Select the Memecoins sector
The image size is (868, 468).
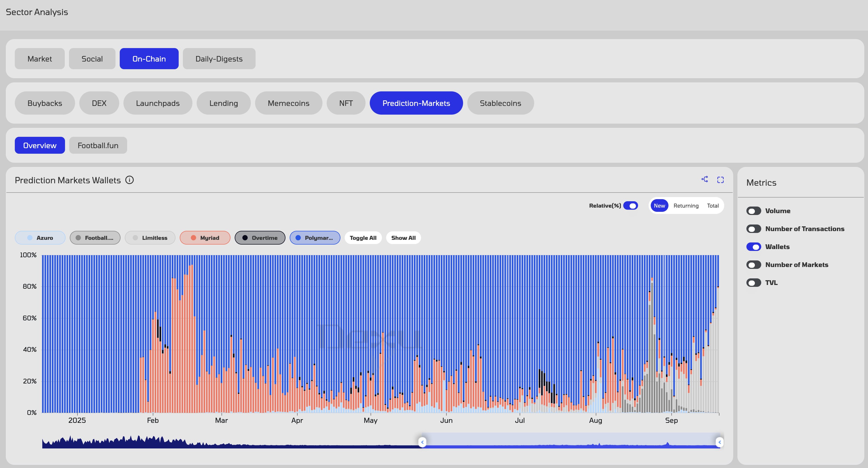[288, 103]
